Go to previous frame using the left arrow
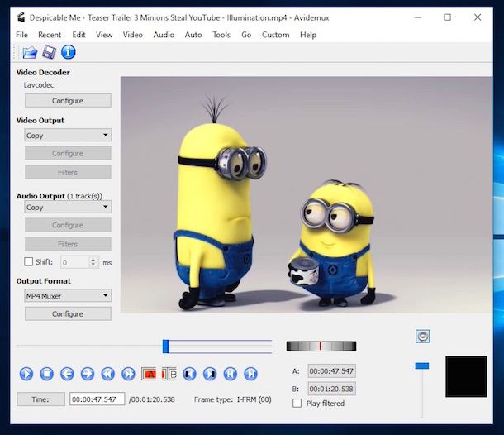This screenshot has width=504, height=435. pyautogui.click(x=67, y=374)
